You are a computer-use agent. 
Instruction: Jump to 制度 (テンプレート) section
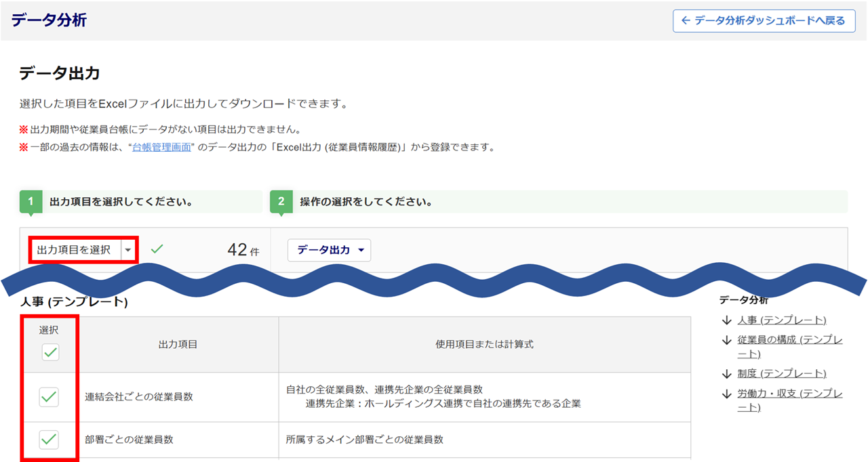click(782, 374)
